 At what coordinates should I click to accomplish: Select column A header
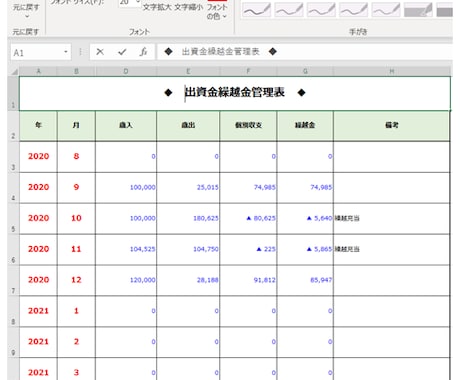pyautogui.click(x=38, y=71)
